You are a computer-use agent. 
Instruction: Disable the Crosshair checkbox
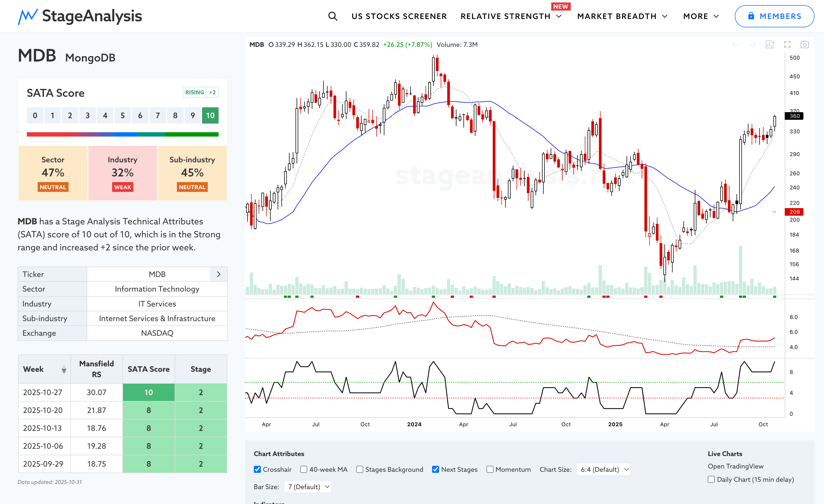257,469
